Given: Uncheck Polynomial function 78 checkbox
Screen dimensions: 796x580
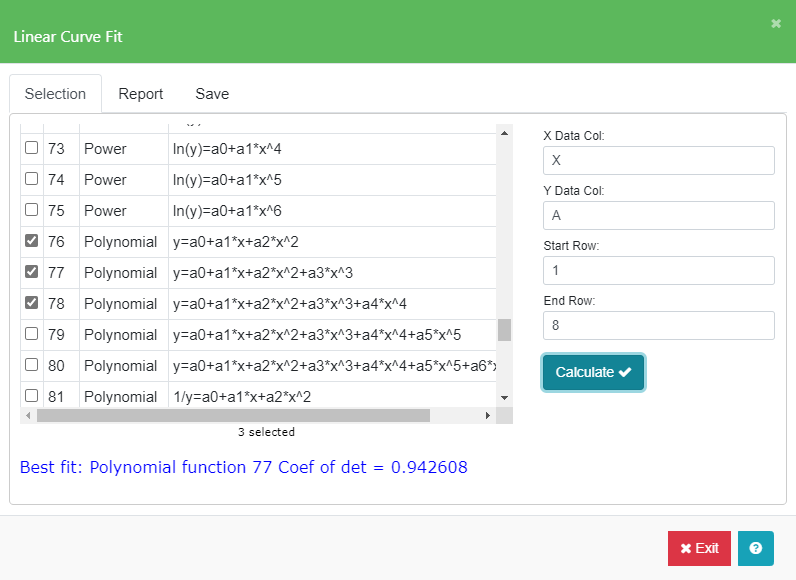Looking at the screenshot, I should (x=32, y=303).
